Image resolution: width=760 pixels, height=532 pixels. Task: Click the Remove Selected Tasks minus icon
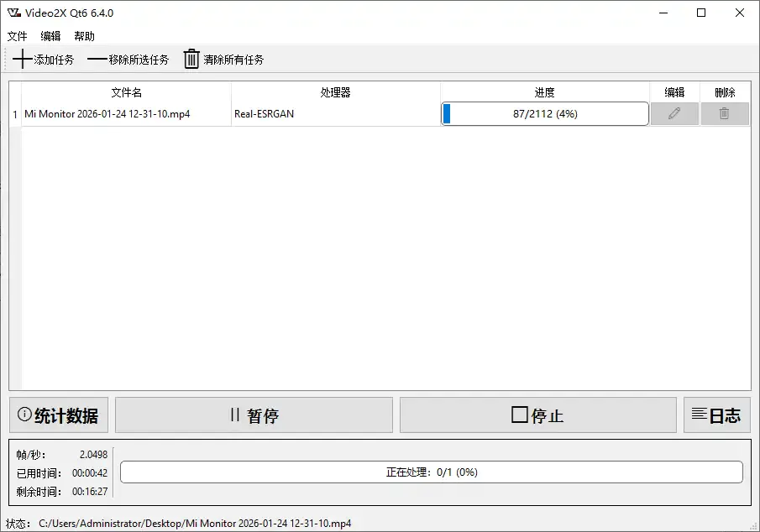(97, 59)
